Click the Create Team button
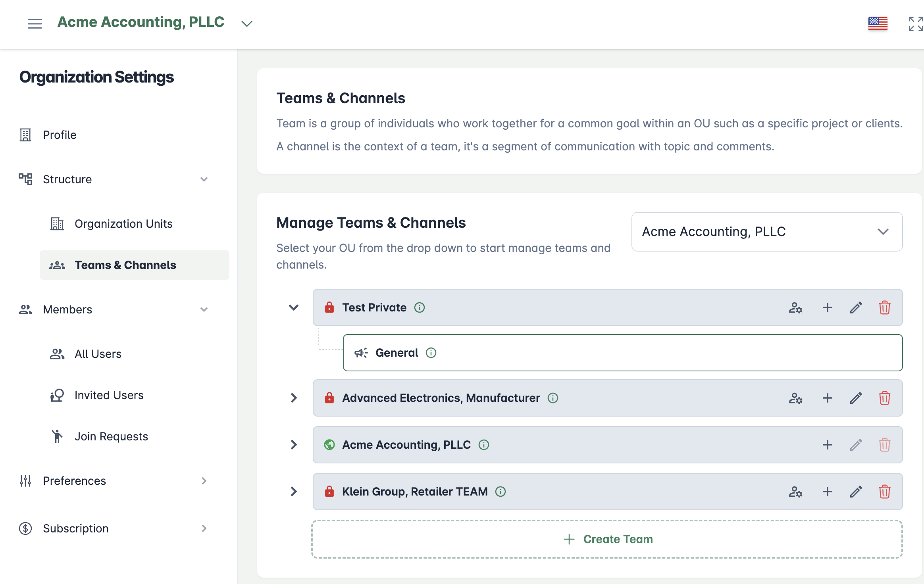Viewport: 924px width, 584px height. point(607,539)
